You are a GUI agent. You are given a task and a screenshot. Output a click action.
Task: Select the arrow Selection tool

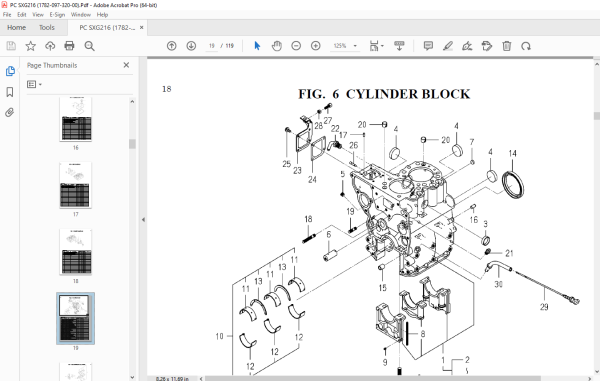(257, 46)
